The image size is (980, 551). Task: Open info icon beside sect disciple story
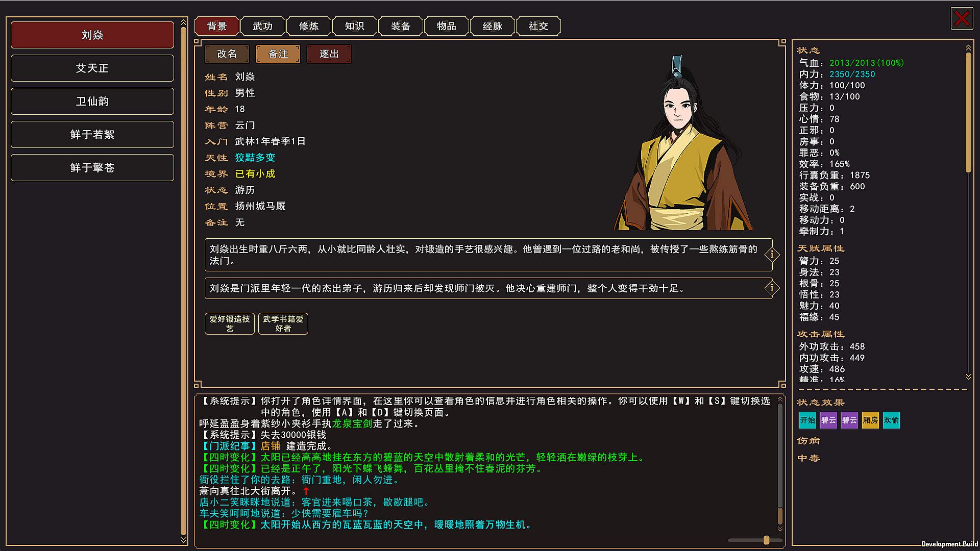pos(772,288)
